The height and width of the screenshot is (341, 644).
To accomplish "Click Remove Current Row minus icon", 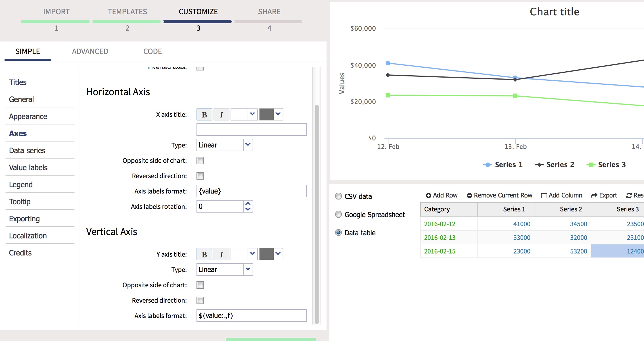I will [469, 196].
